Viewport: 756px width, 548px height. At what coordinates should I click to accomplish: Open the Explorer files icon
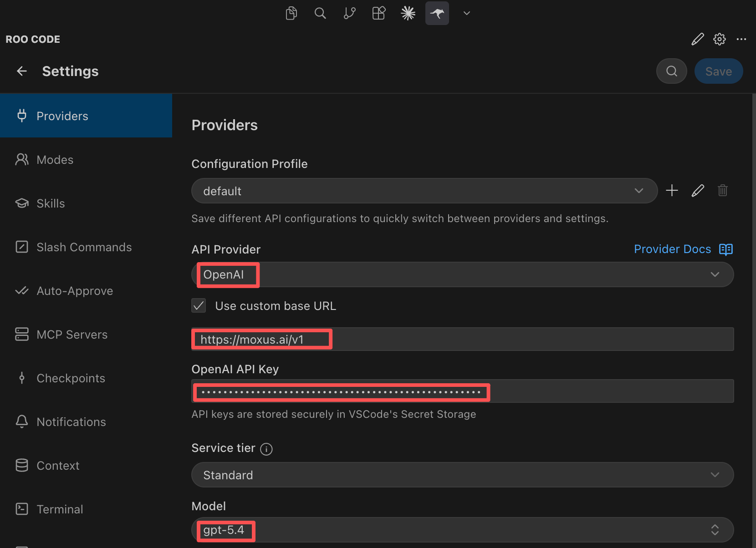pos(291,13)
